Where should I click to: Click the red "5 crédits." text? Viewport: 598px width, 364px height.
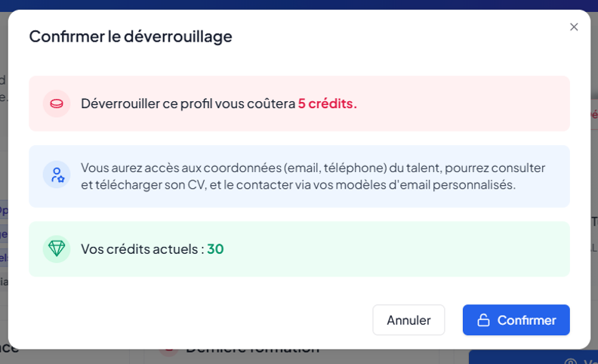coord(327,103)
